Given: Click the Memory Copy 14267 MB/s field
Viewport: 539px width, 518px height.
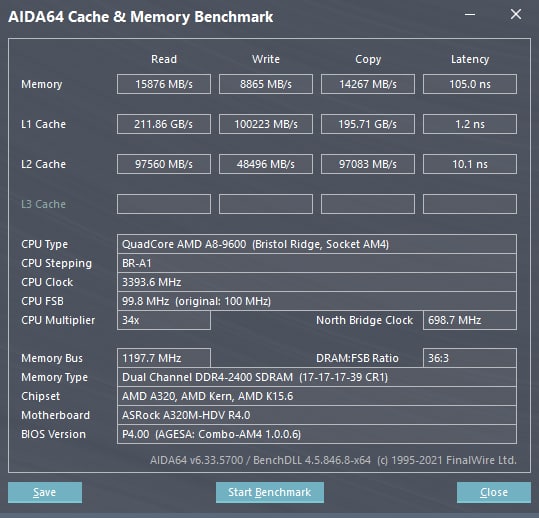Looking at the screenshot, I should coord(368,84).
